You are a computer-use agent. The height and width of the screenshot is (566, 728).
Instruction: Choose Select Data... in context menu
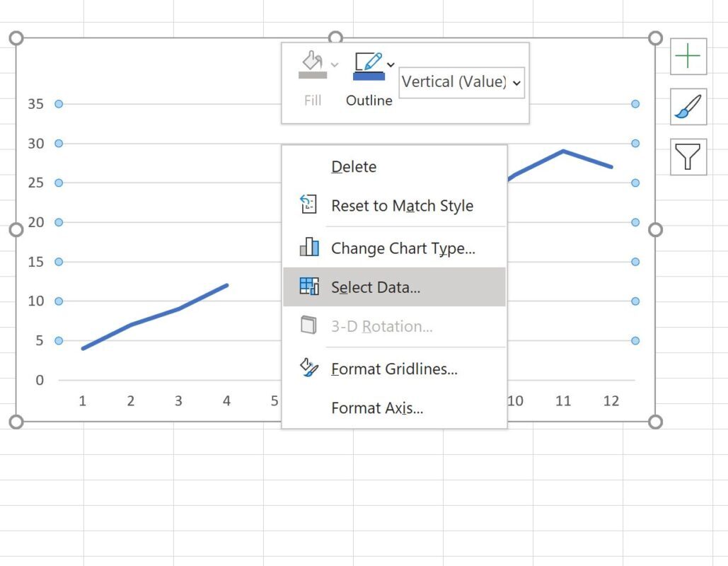click(x=376, y=287)
